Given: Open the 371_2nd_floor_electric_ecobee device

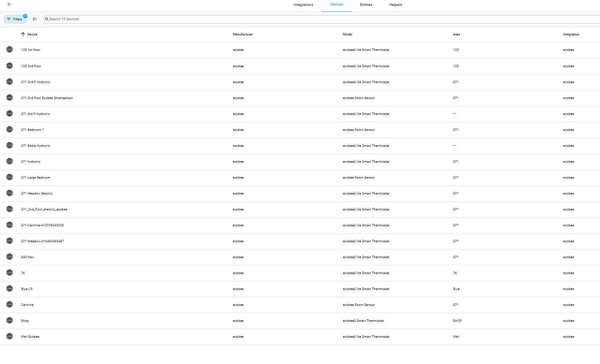Looking at the screenshot, I should click(x=44, y=209).
